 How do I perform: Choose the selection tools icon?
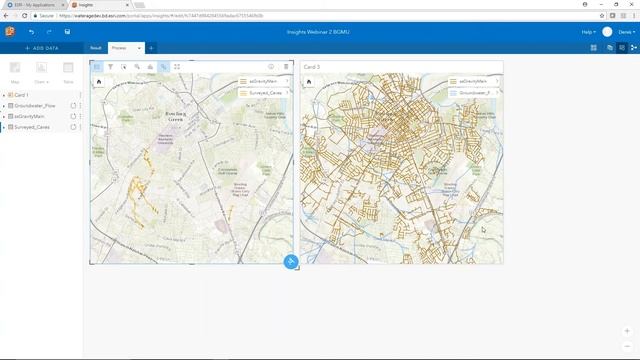[124, 67]
